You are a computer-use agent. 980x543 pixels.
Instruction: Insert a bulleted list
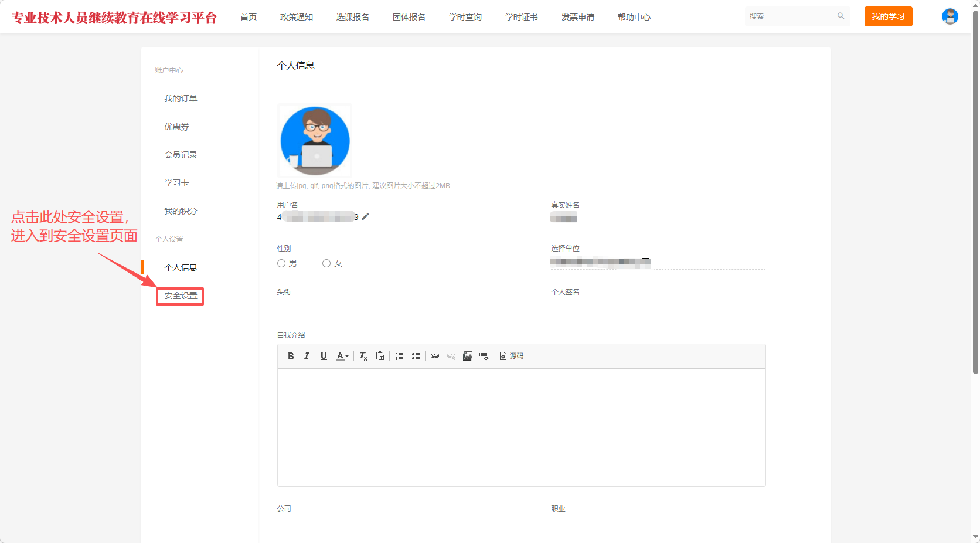point(416,356)
